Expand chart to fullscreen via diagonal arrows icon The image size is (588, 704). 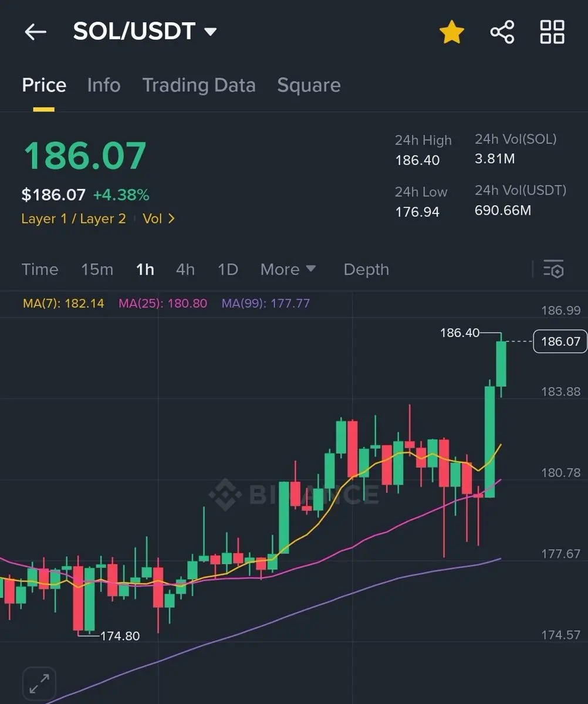(39, 683)
